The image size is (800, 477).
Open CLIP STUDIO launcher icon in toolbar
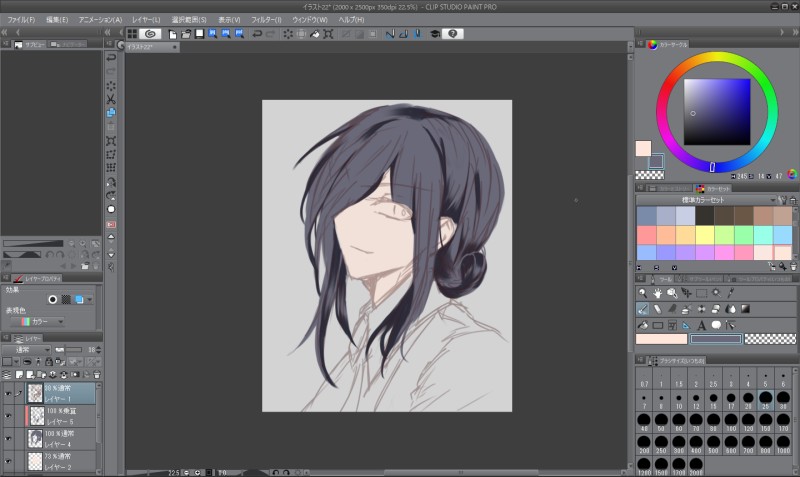click(151, 34)
